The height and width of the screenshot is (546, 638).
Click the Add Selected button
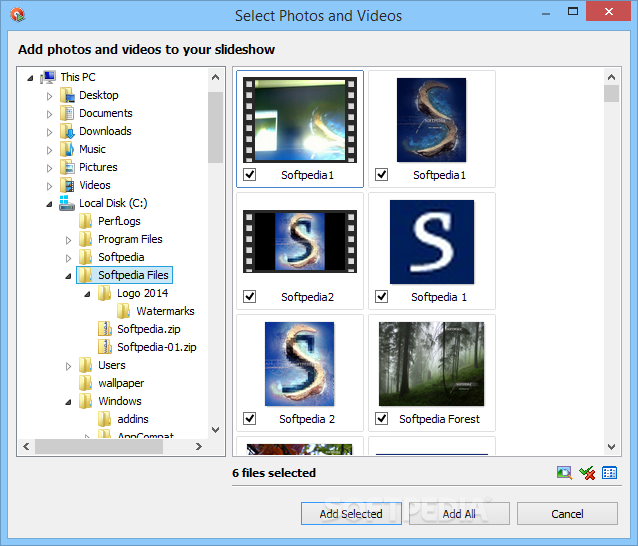351,514
